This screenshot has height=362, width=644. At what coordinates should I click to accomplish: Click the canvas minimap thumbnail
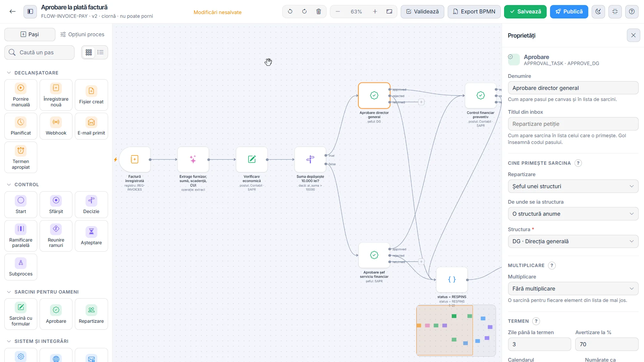(x=456, y=330)
